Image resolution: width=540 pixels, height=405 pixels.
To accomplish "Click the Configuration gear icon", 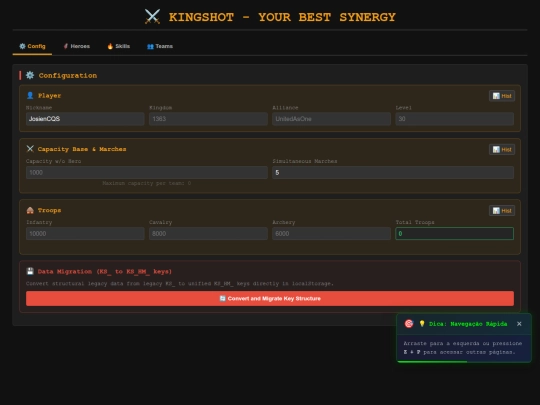I will 30,75.
